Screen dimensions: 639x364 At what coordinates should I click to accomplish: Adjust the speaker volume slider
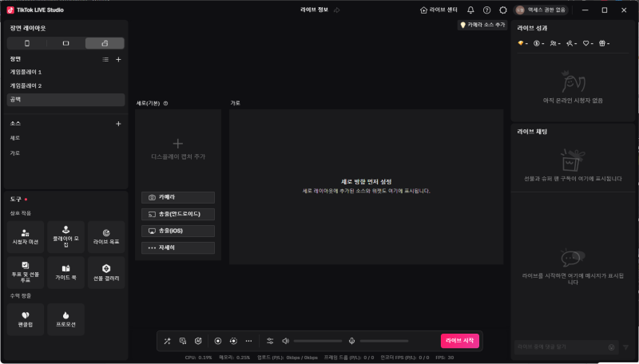click(318, 341)
